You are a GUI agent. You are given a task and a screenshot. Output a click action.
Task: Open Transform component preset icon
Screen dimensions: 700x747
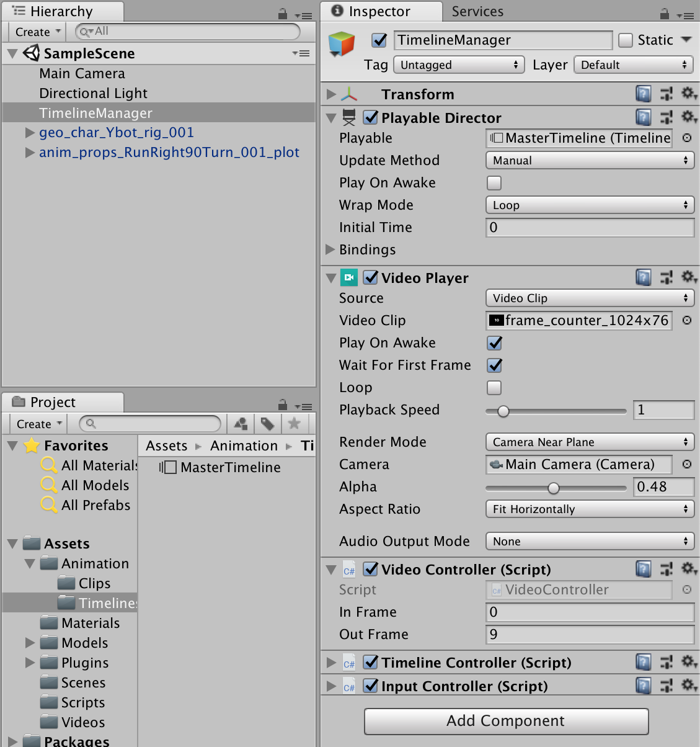(x=667, y=94)
